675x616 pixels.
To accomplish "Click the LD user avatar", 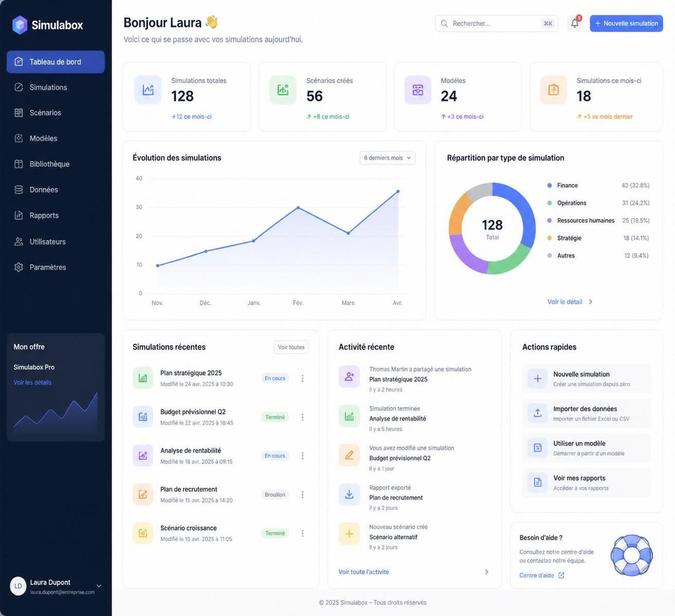I will click(x=18, y=586).
